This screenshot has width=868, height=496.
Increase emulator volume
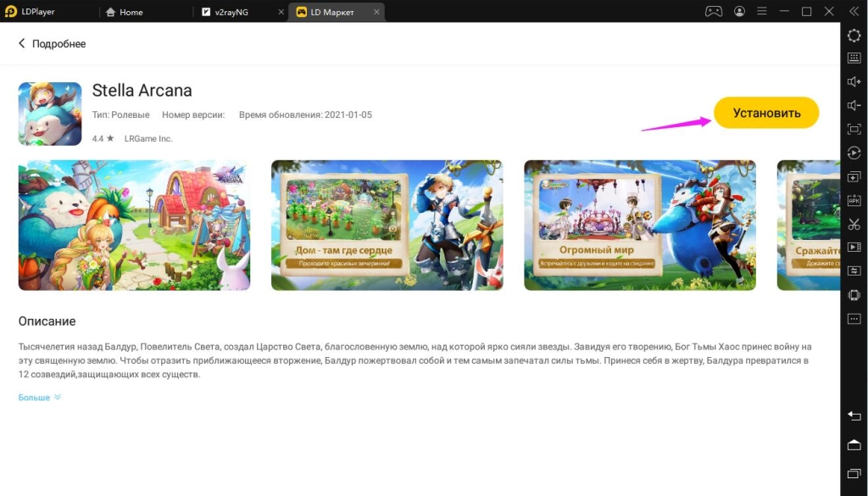tap(854, 81)
